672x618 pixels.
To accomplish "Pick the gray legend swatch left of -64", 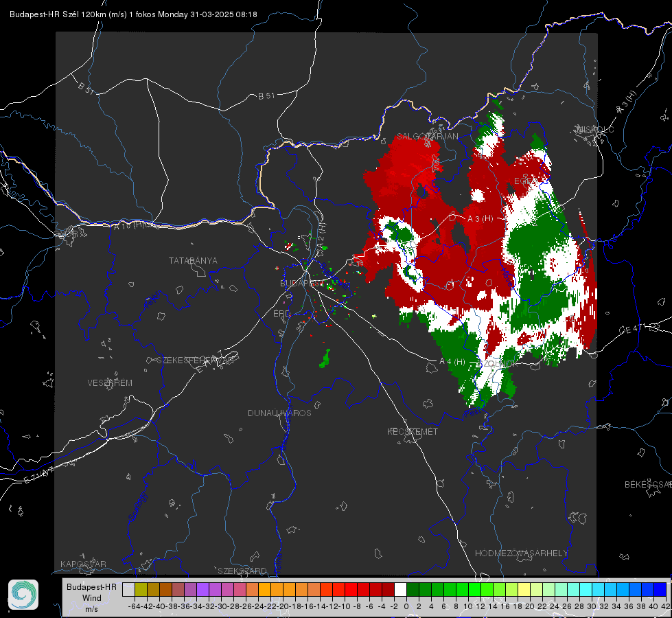I will [x=128, y=589].
